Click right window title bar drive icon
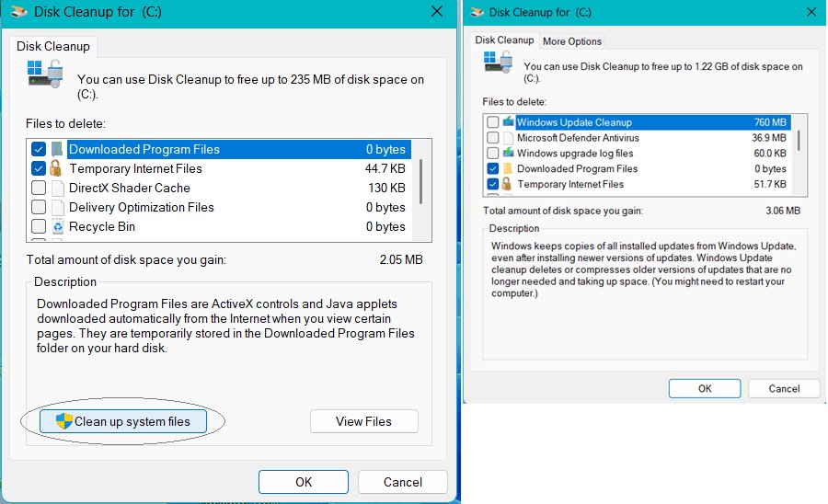 coord(477,12)
